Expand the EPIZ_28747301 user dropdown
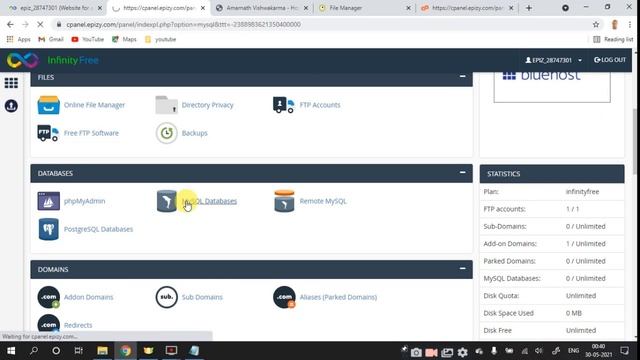The height and width of the screenshot is (360, 640). [553, 60]
